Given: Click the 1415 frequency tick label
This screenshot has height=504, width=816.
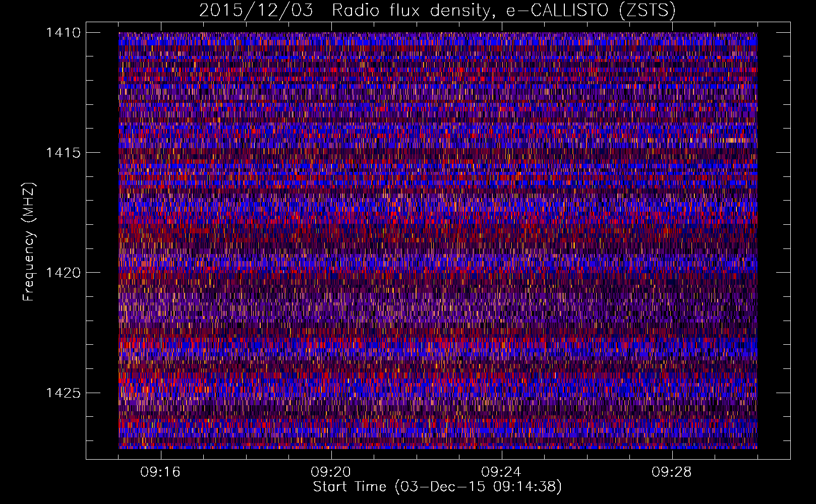Looking at the screenshot, I should pos(63,153).
